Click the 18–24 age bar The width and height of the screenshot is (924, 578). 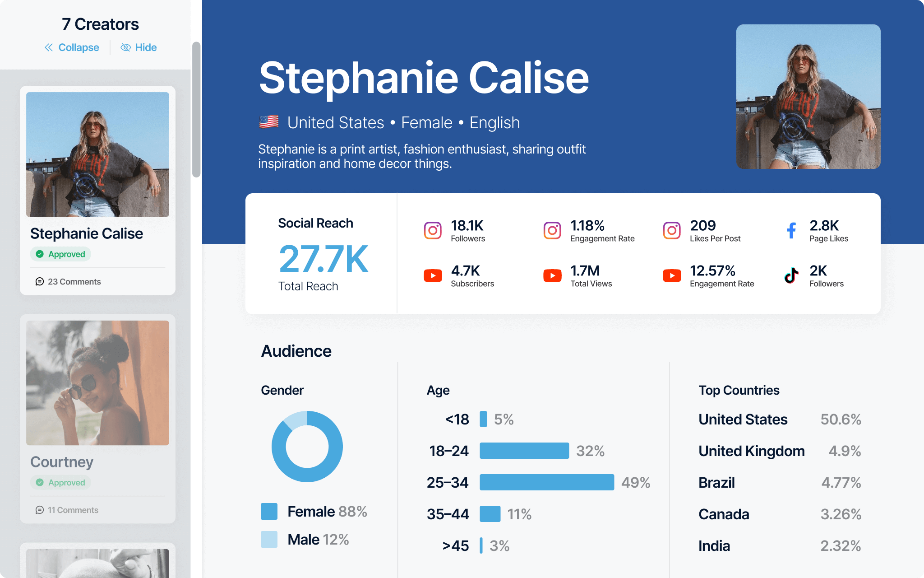click(x=524, y=451)
